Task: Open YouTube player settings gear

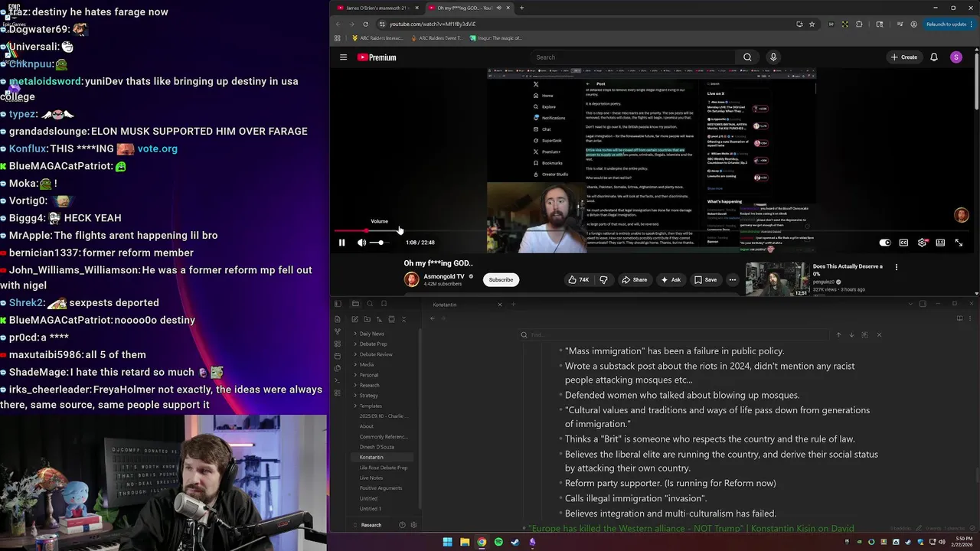Action: (922, 243)
